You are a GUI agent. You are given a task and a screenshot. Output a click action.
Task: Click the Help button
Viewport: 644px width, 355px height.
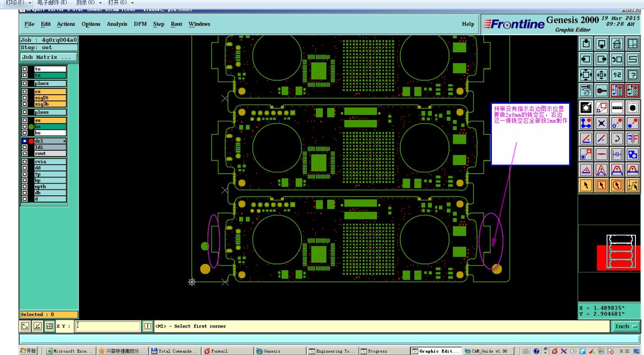(468, 24)
